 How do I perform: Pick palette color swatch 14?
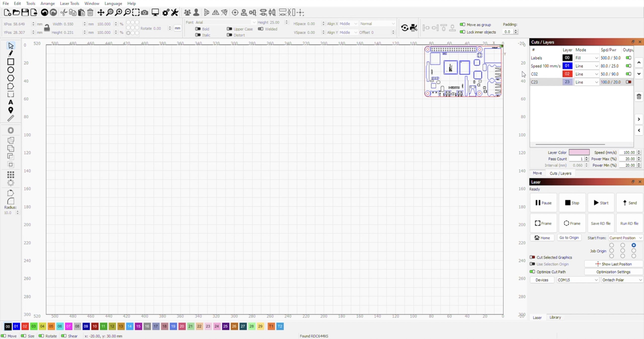130,326
